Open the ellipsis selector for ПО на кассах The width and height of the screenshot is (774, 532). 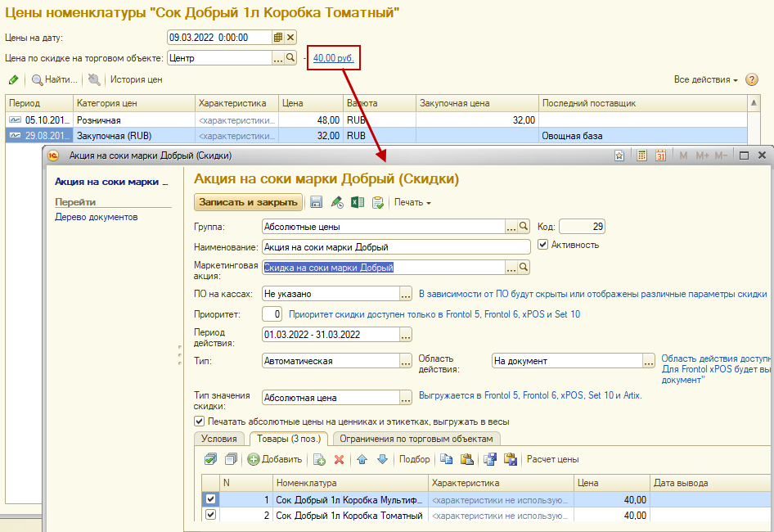[406, 293]
